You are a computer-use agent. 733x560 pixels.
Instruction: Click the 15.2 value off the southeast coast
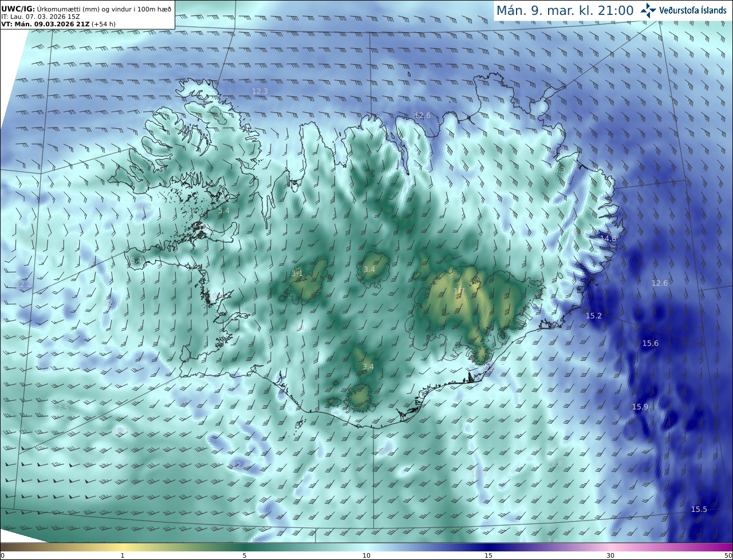pyautogui.click(x=594, y=316)
